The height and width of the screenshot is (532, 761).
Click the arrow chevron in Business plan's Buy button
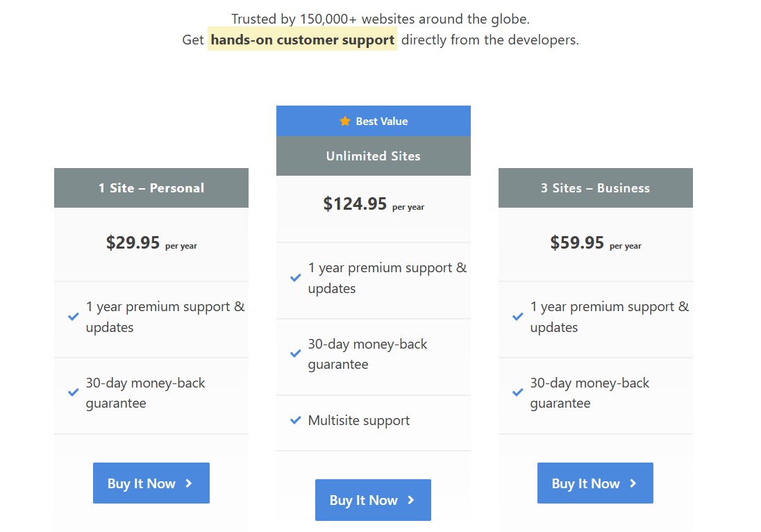tap(632, 483)
